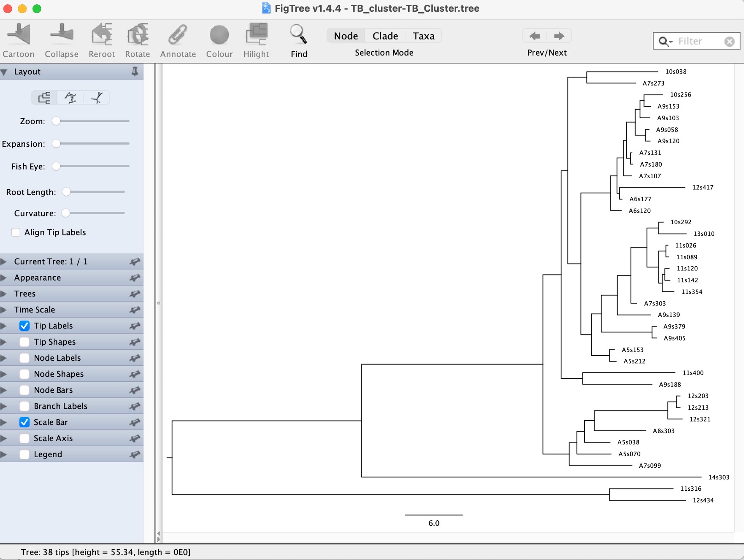
Task: Switch to radial tree layout
Action: [x=96, y=98]
